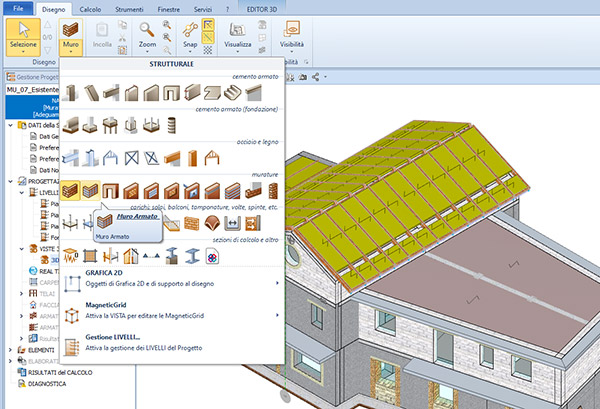Open the Finestre ribbon tab

168,9
